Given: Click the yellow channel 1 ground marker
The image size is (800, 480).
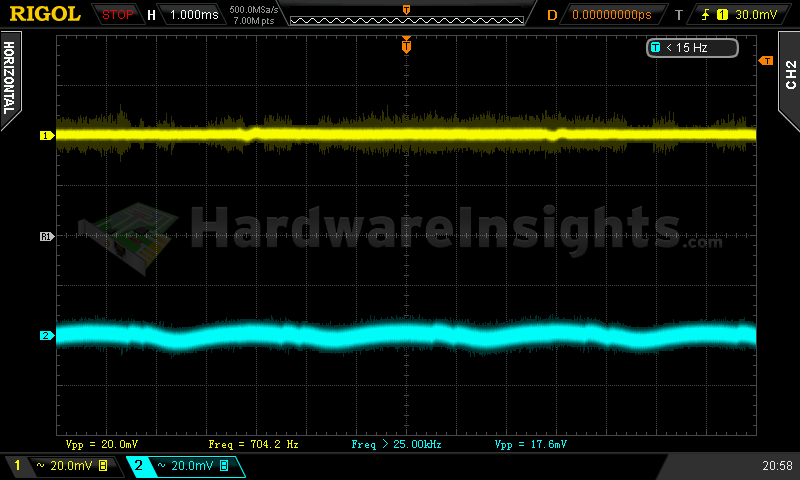Looking at the screenshot, I should [x=45, y=135].
